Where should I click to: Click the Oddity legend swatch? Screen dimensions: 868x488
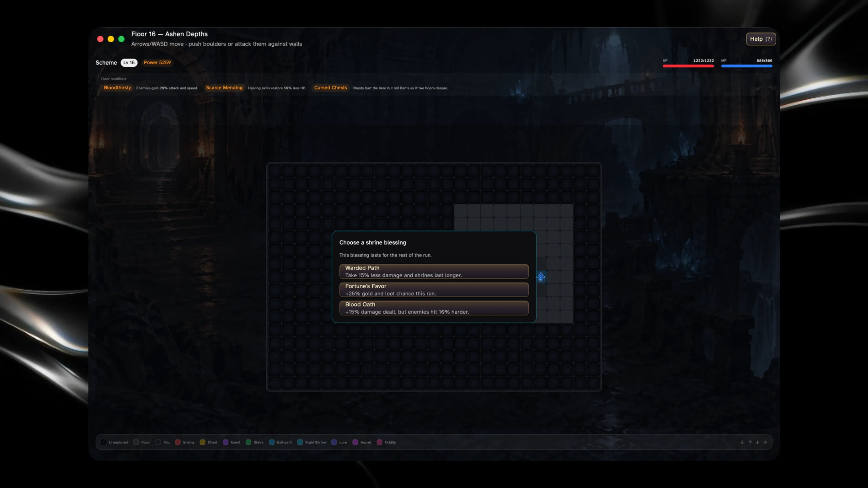(379, 442)
